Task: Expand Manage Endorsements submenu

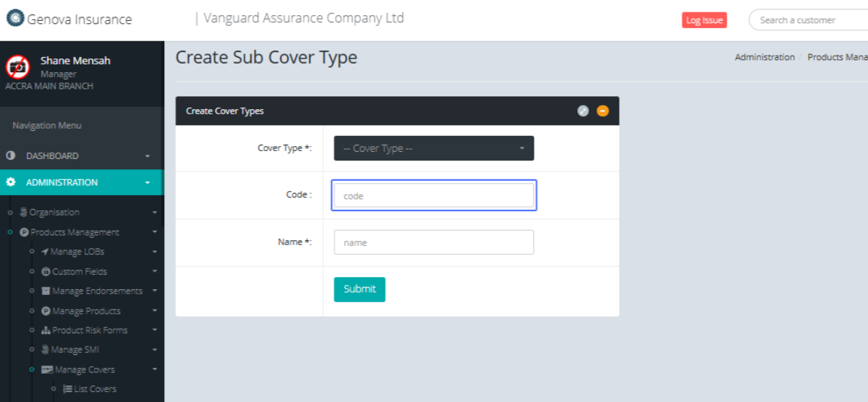Action: coord(154,291)
